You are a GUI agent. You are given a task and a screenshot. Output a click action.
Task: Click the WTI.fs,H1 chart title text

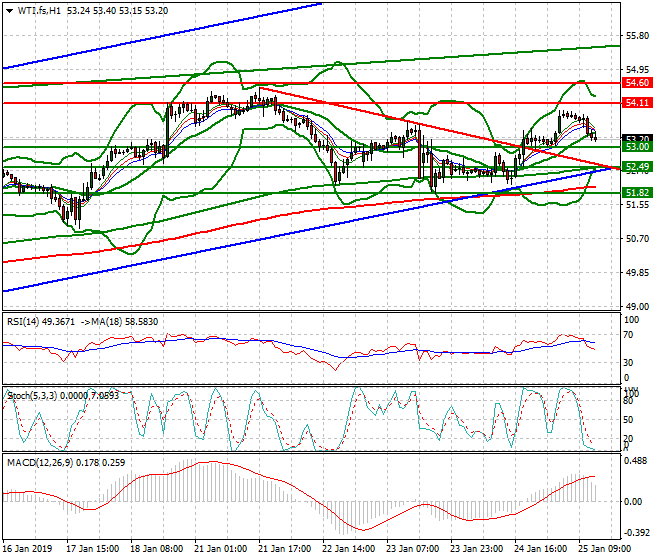pyautogui.click(x=39, y=11)
